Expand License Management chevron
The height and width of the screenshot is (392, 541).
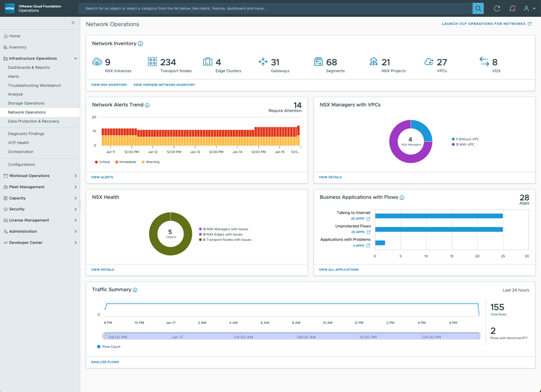(75, 220)
